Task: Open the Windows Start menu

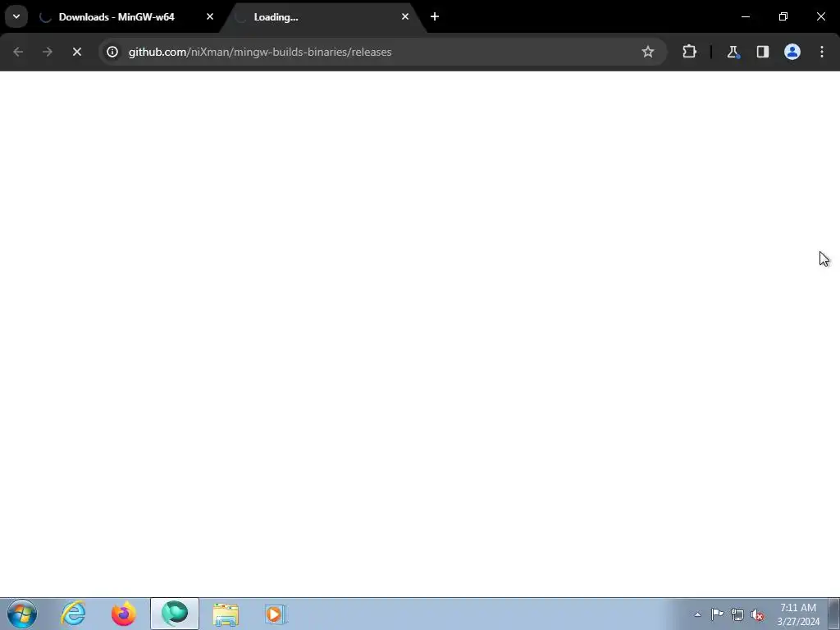Action: [x=22, y=614]
